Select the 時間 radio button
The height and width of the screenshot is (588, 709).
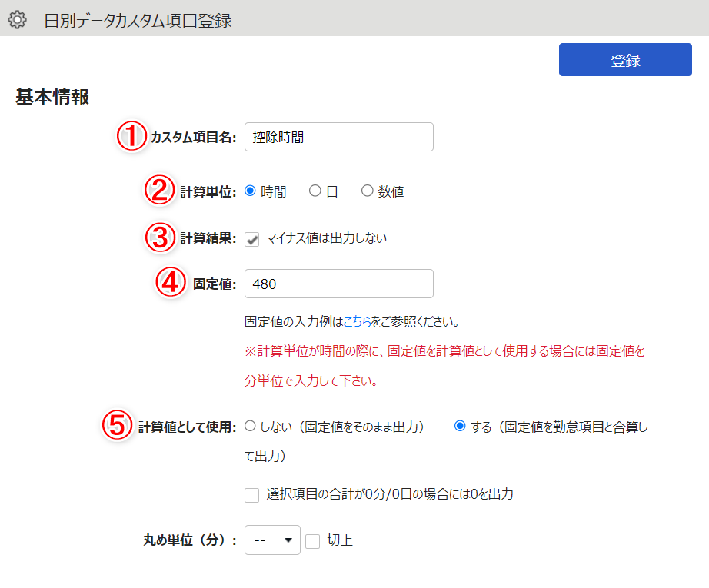tap(250, 191)
